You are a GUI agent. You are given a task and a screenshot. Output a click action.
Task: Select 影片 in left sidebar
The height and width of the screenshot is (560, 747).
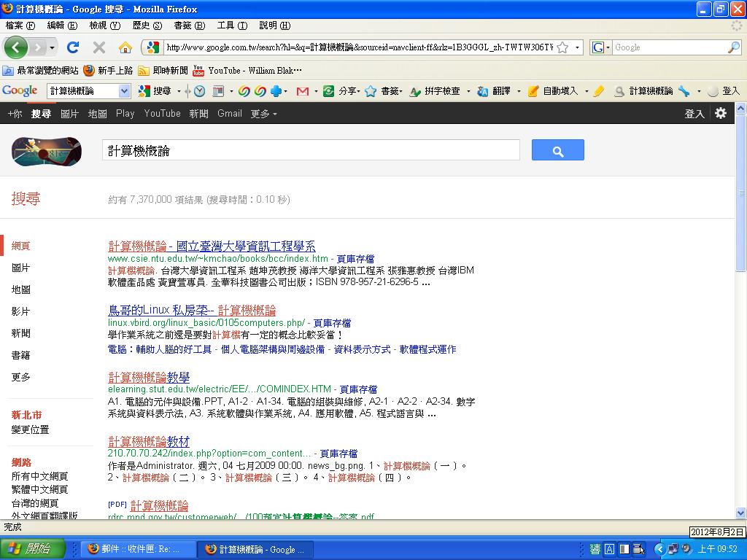20,311
